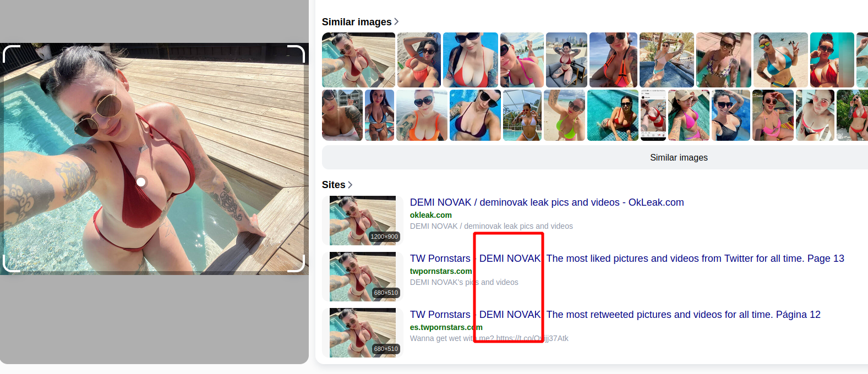
Task: Open similar image with lime green bikini
Action: (x=564, y=116)
